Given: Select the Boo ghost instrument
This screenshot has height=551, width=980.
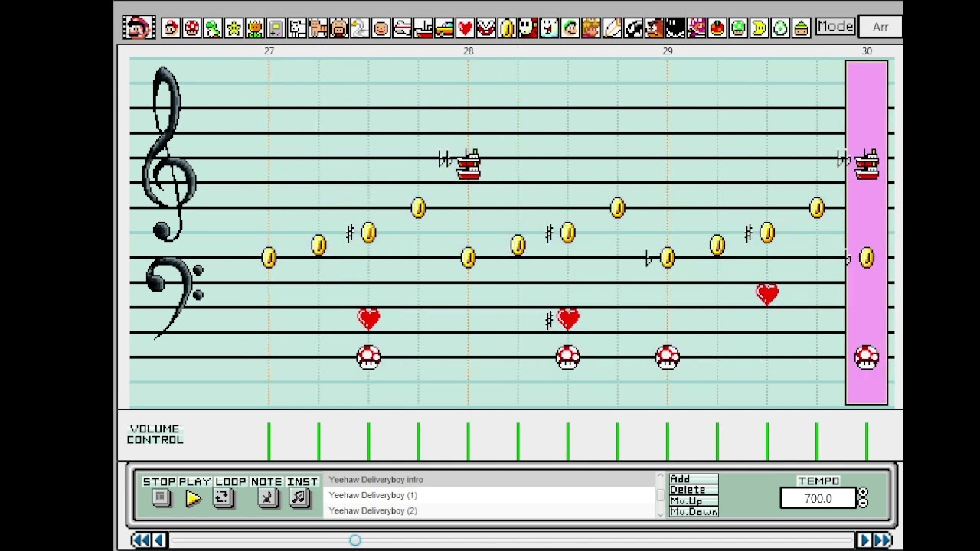Looking at the screenshot, I should 549,28.
